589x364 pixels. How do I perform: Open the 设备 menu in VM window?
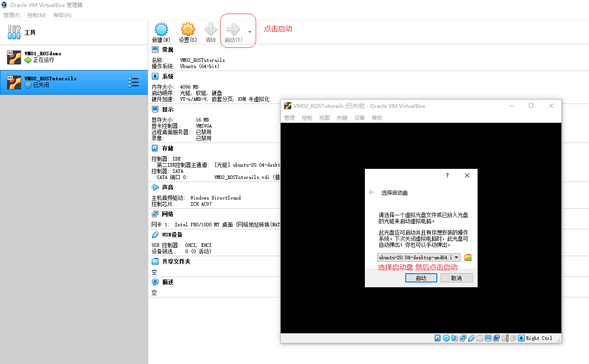click(x=359, y=118)
